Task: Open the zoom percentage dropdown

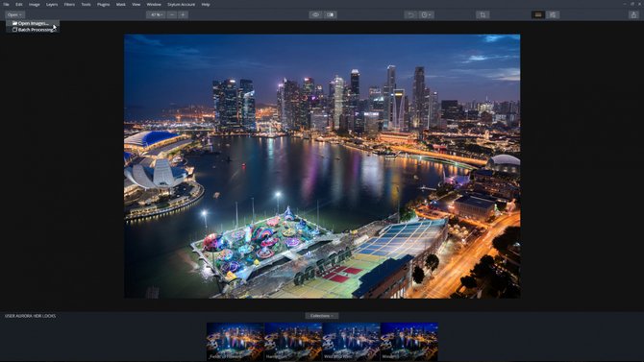Action: click(156, 14)
